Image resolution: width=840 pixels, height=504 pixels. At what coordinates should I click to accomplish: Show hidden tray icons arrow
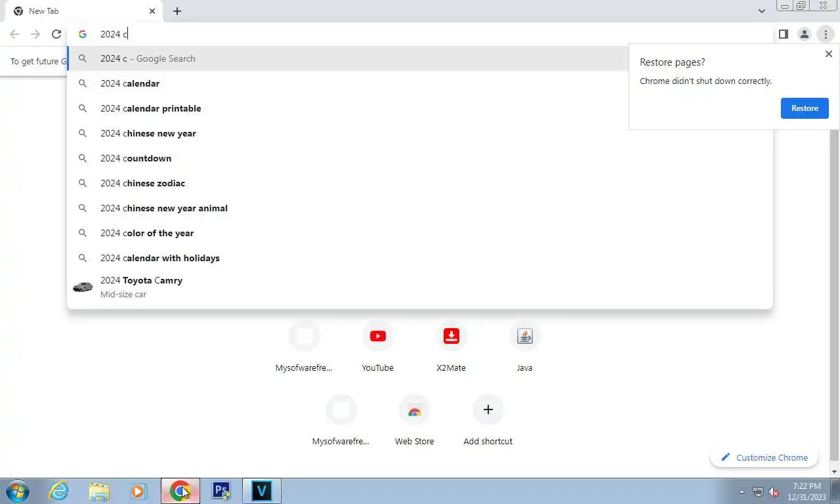pyautogui.click(x=742, y=492)
